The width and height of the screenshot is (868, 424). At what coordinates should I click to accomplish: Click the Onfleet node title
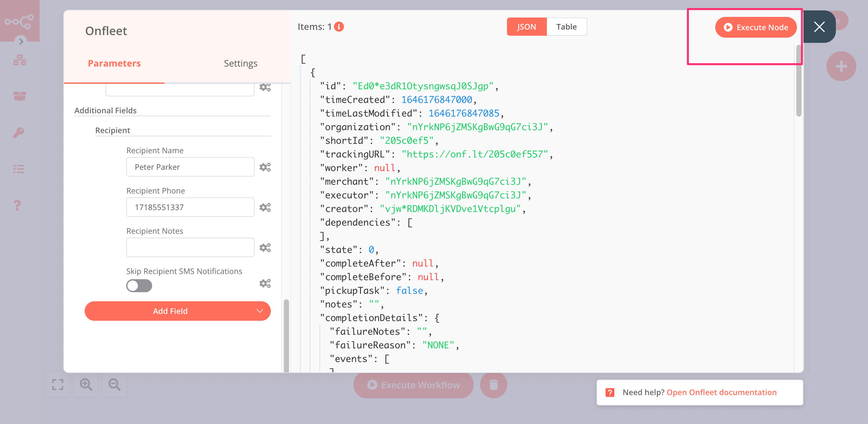[106, 31]
